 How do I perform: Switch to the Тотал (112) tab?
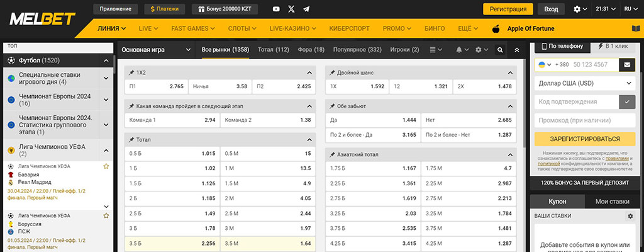pos(274,50)
